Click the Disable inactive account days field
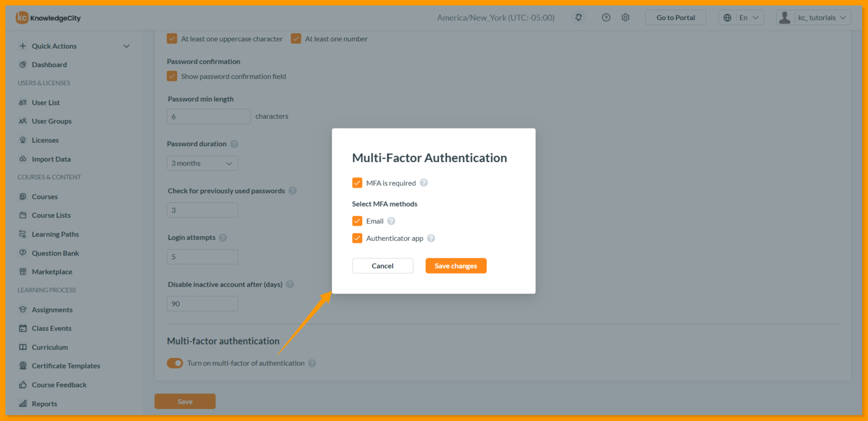Screen dimensions: 868x421 tap(202, 304)
